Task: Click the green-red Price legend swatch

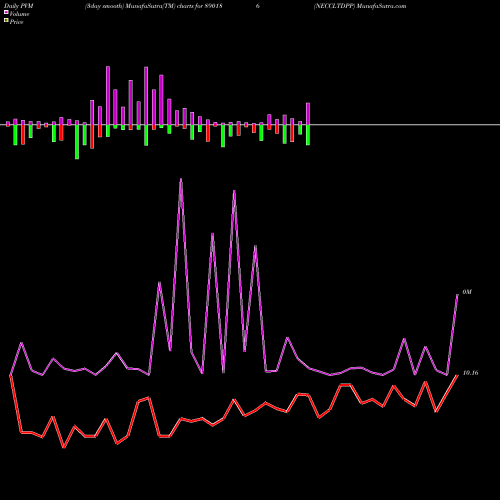Action: (x=6, y=21)
